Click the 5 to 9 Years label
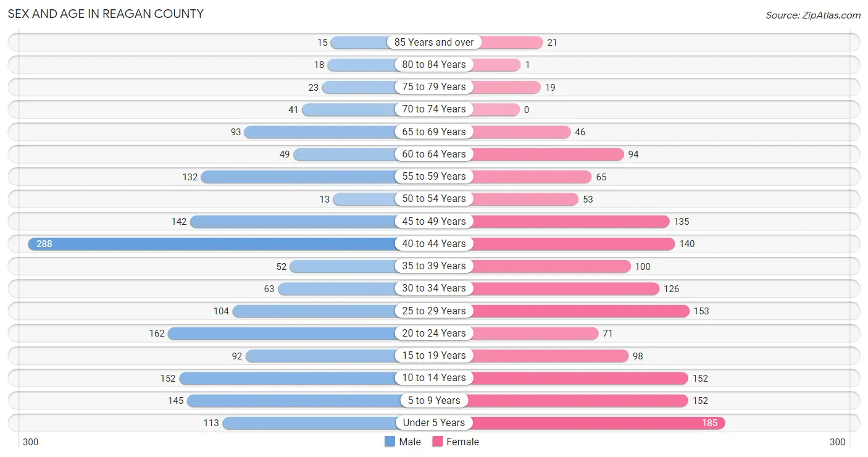Viewport: 868px width, 457px height. pos(434,401)
